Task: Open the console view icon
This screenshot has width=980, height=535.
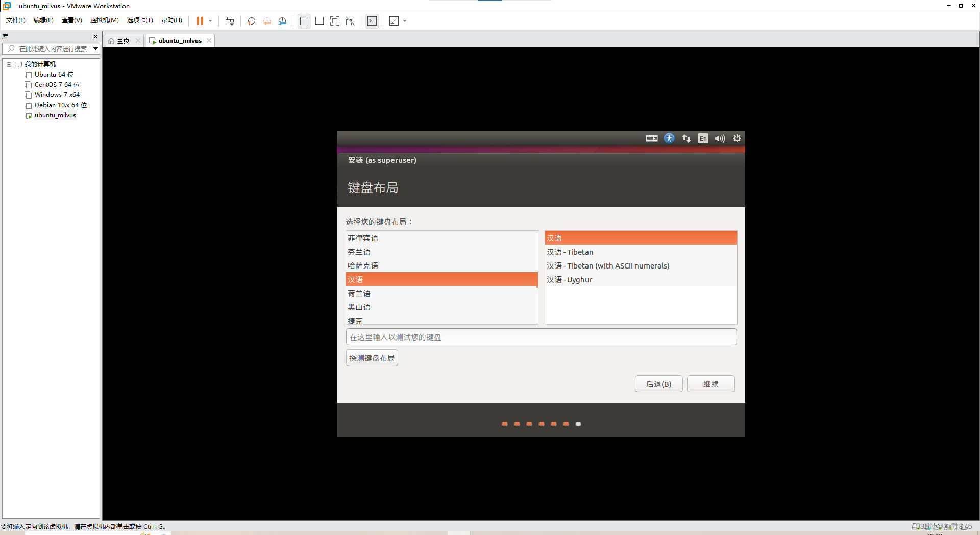Action: (373, 21)
